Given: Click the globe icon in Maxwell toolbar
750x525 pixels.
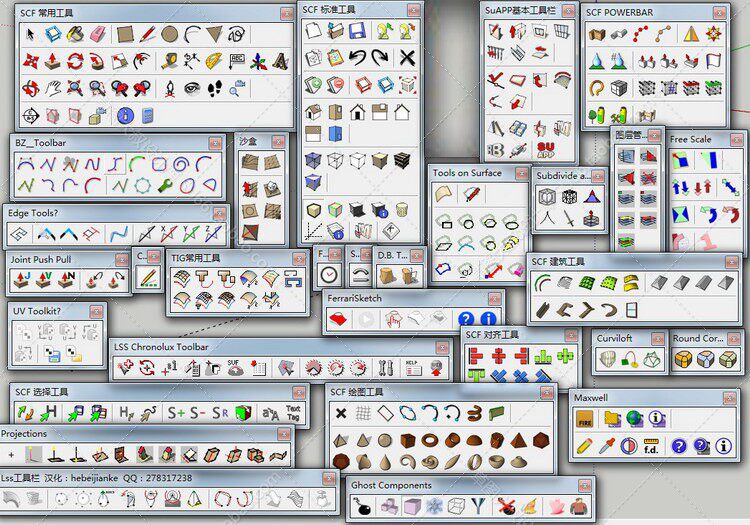Looking at the screenshot, I should 635,419.
